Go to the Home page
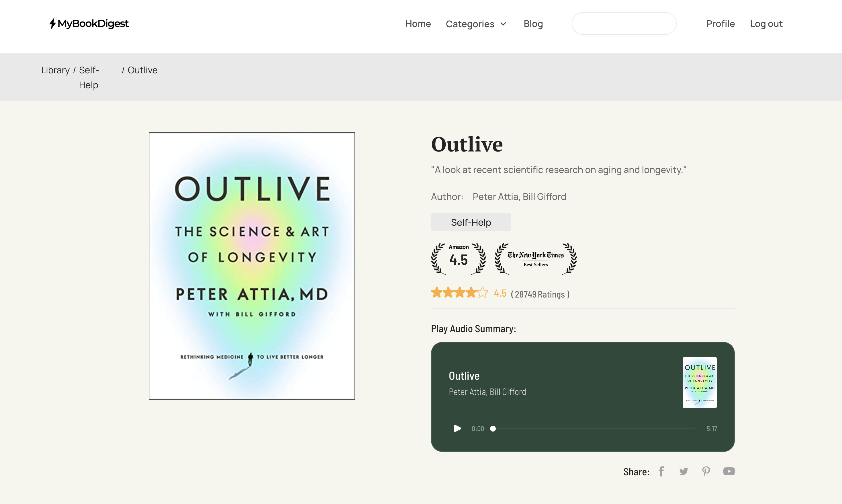This screenshot has height=504, width=842. [x=418, y=24]
